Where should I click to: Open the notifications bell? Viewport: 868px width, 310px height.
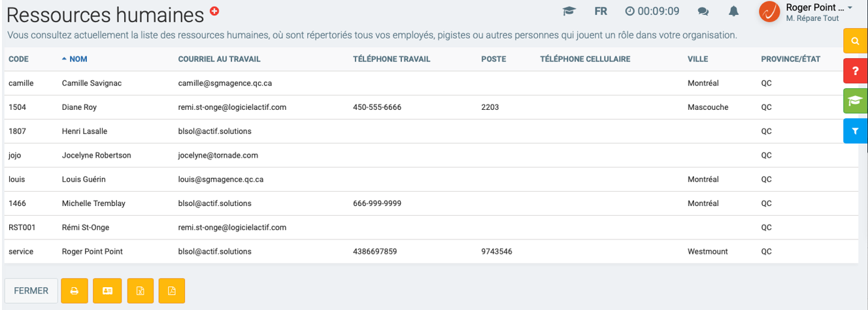[734, 11]
